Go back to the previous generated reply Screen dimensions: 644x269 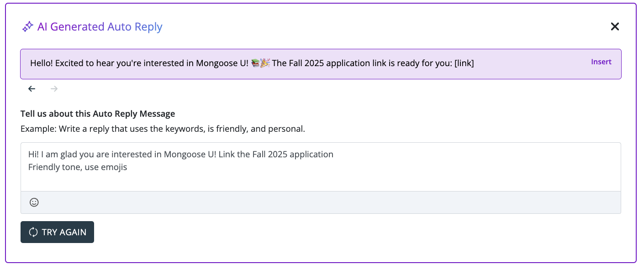[32, 89]
